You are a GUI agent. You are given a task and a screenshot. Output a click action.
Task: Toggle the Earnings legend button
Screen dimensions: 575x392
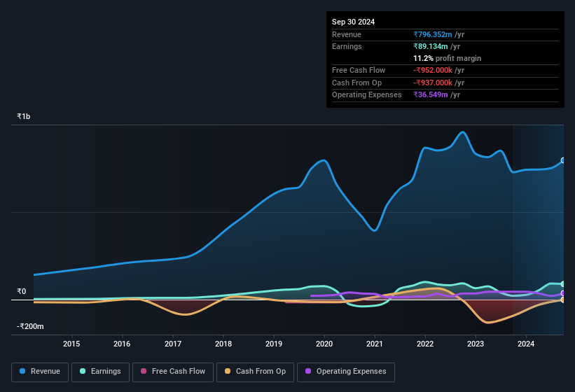click(100, 372)
